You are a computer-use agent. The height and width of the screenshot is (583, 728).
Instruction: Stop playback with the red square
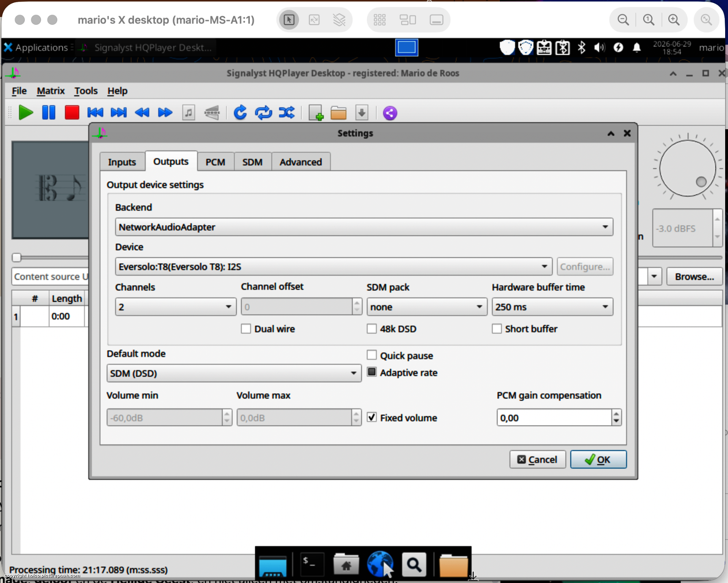point(72,113)
